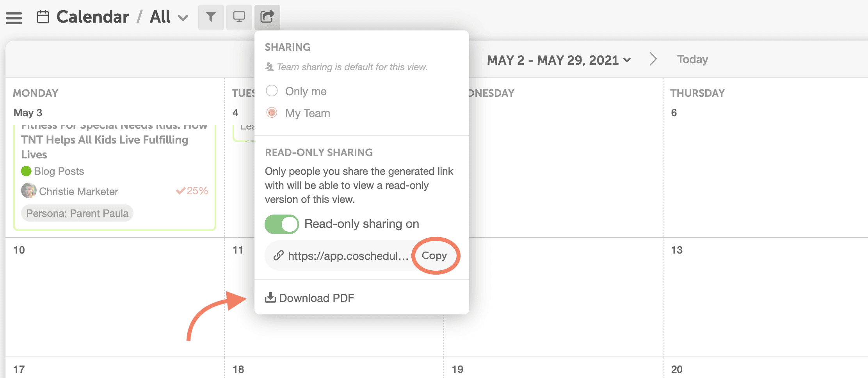Click the link chain icon beside URL
The image size is (868, 378).
[278, 256]
